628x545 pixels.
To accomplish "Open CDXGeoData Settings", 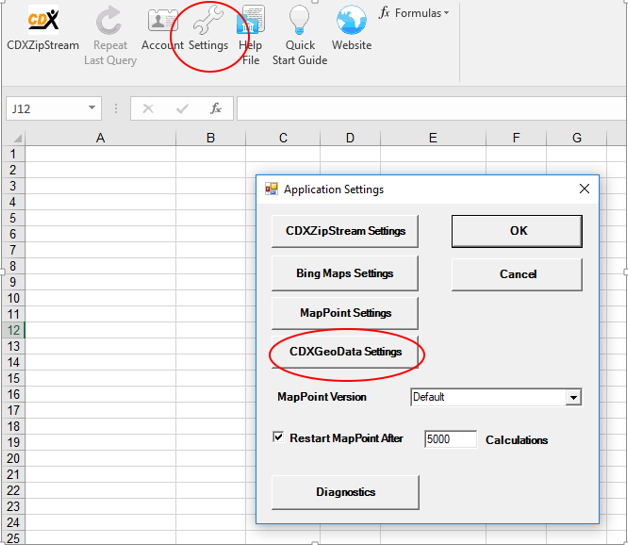I will [345, 352].
